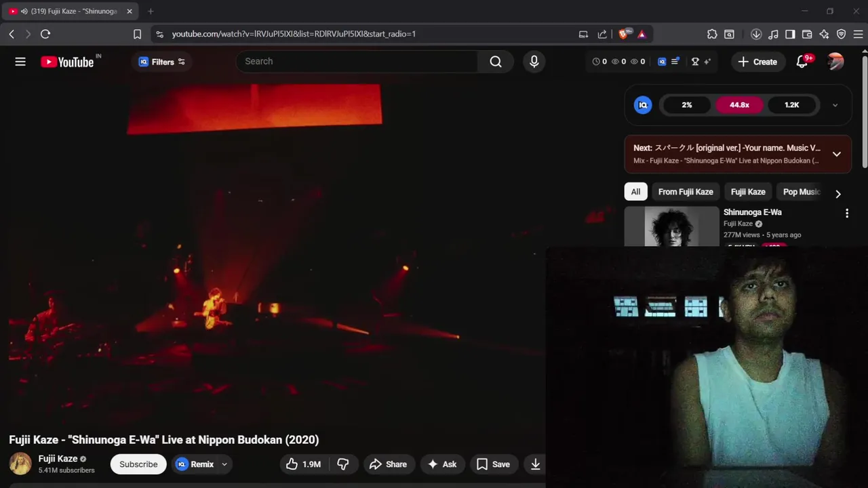
Task: Subscribe to Fujii Kaze
Action: click(x=138, y=464)
